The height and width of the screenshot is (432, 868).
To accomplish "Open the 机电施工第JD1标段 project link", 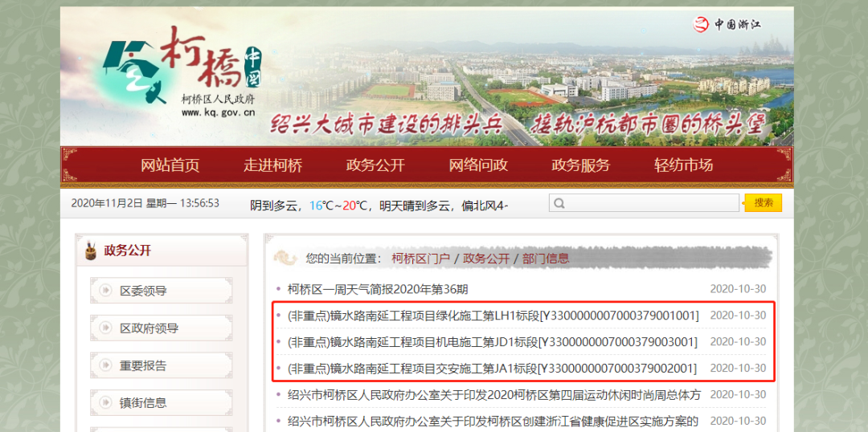I will pyautogui.click(x=492, y=342).
